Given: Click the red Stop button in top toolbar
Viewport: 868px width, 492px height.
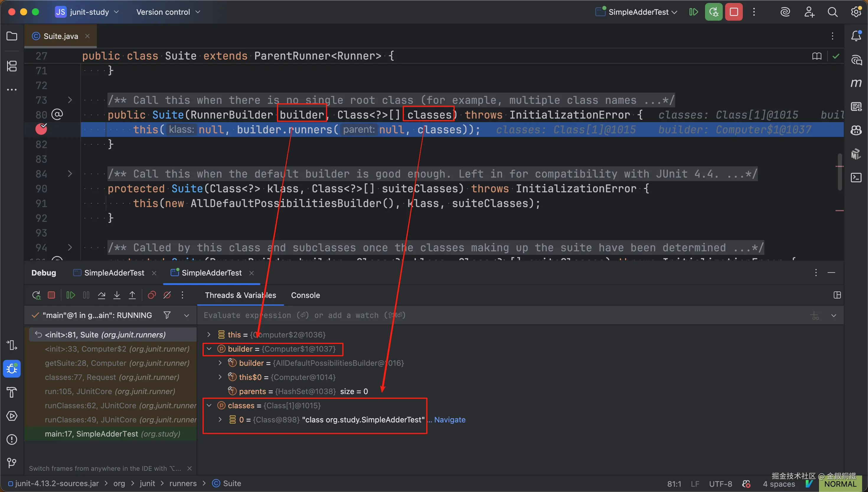Looking at the screenshot, I should [733, 12].
